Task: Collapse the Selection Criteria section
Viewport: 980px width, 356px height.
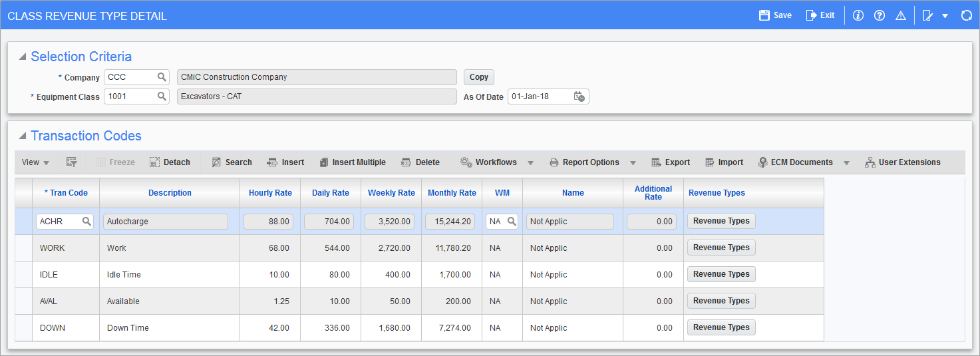Action: pos(23,57)
